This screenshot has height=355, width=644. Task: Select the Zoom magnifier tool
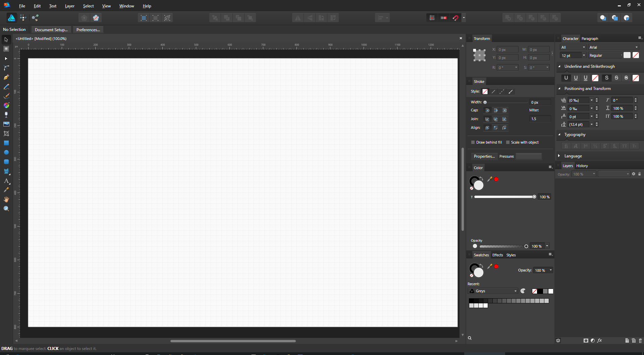(6, 209)
